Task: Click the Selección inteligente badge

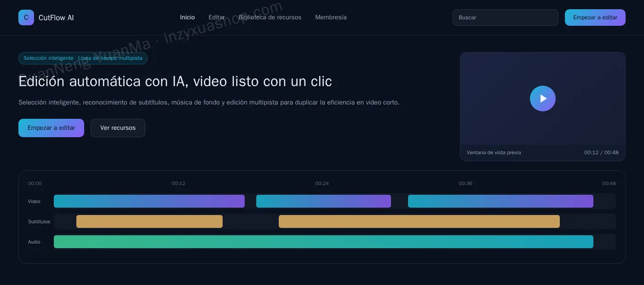Action: click(83, 58)
